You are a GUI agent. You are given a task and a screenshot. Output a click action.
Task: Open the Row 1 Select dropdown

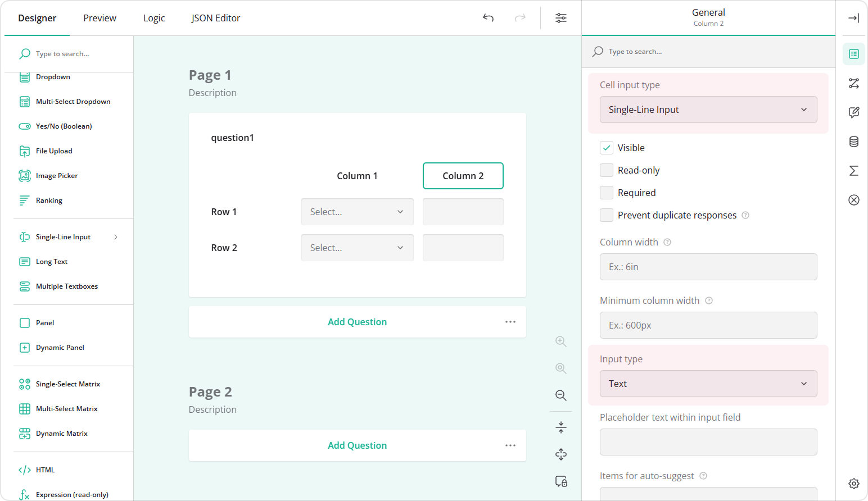pos(357,212)
